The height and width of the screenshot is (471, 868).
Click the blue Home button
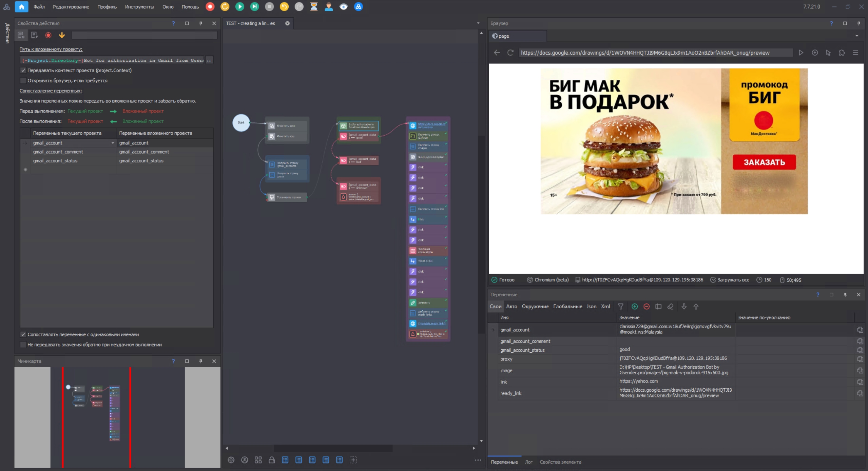(21, 7)
